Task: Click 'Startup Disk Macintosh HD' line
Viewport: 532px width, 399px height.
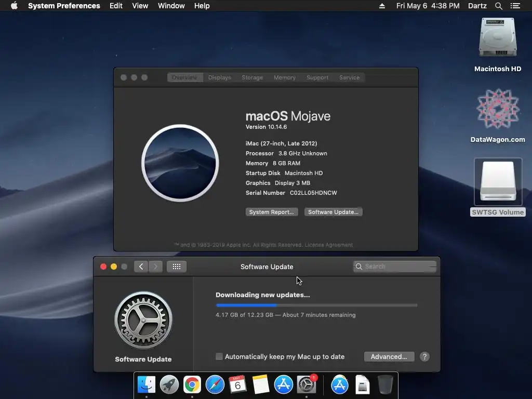Action: (284, 173)
